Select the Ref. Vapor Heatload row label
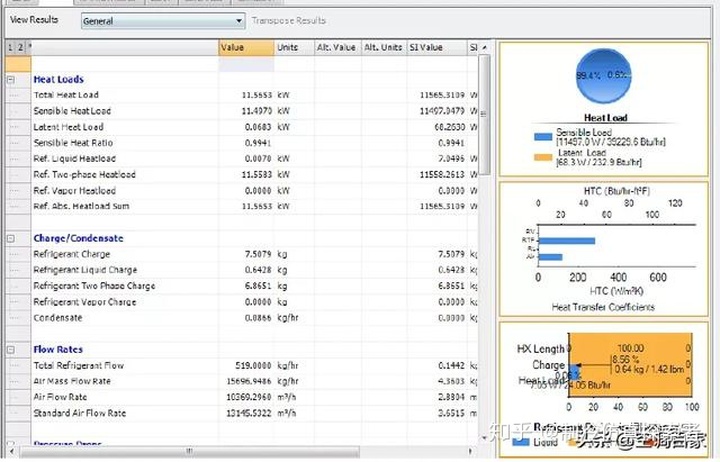The width and height of the screenshot is (720, 462). 74,191
